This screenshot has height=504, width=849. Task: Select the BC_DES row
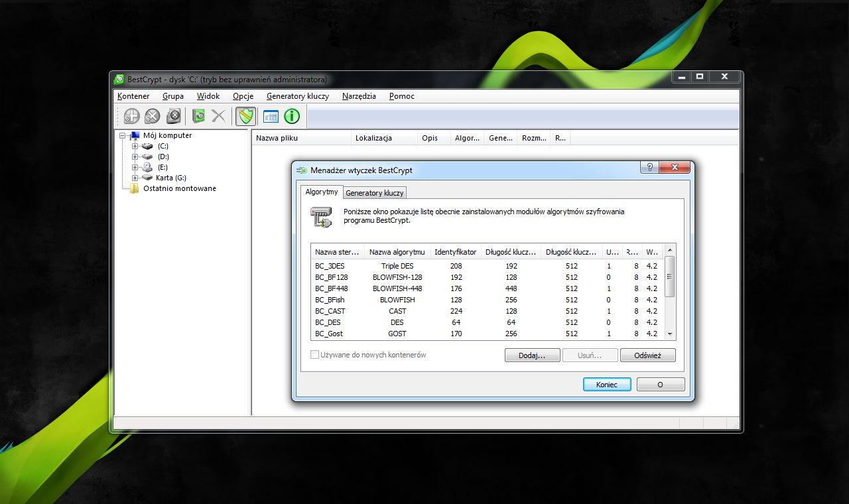point(488,322)
